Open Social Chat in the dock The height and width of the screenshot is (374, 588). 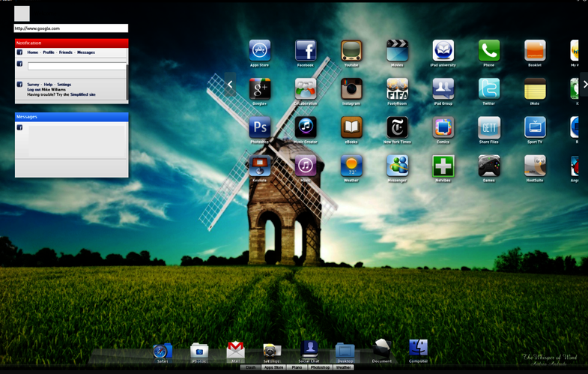click(x=309, y=351)
